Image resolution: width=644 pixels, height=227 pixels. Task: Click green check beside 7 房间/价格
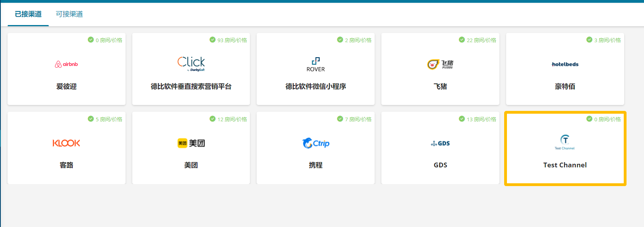point(340,119)
